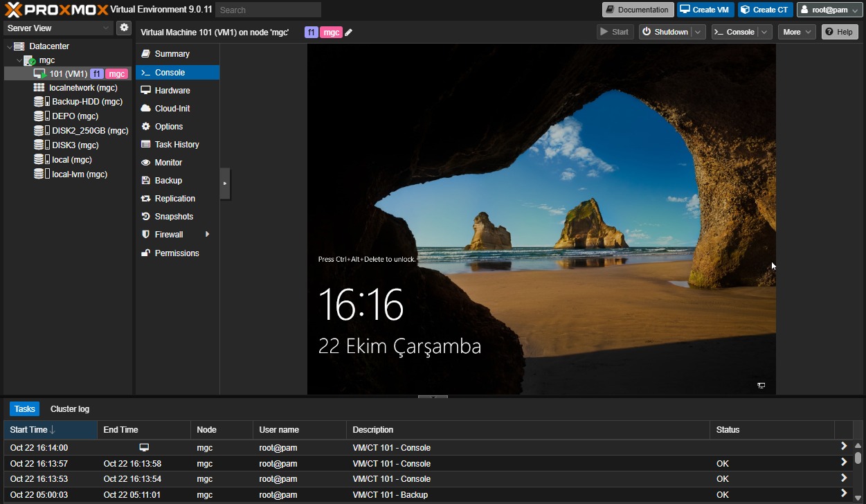Open the Monitor panel
Image resolution: width=866 pixels, height=504 pixels.
click(x=168, y=163)
